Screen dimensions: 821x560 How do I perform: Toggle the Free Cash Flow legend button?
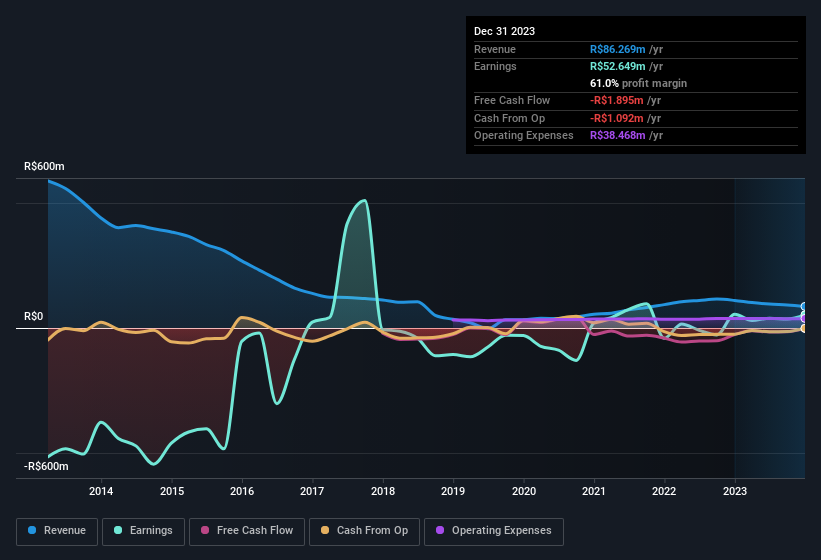(247, 531)
